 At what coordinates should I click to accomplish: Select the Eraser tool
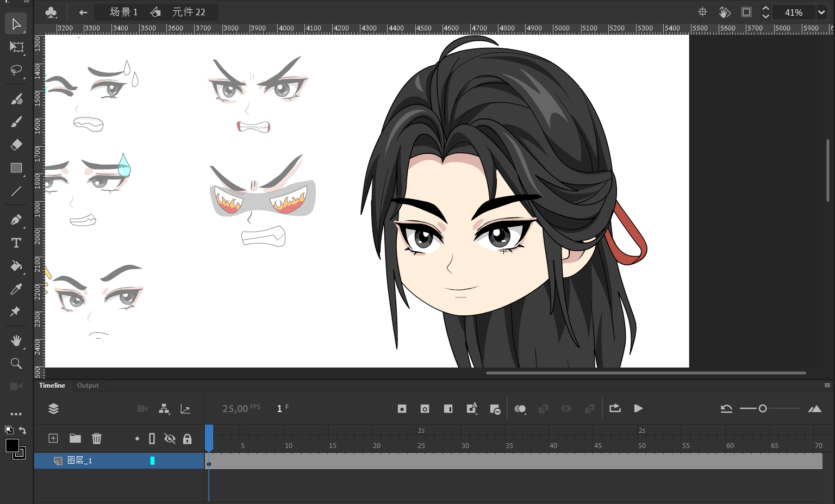[x=16, y=145]
